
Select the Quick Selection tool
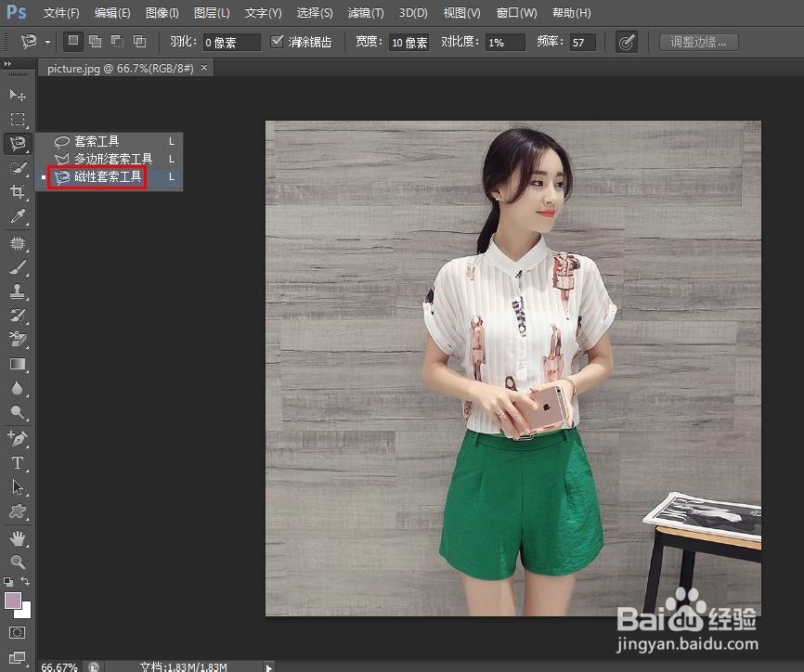[x=18, y=168]
